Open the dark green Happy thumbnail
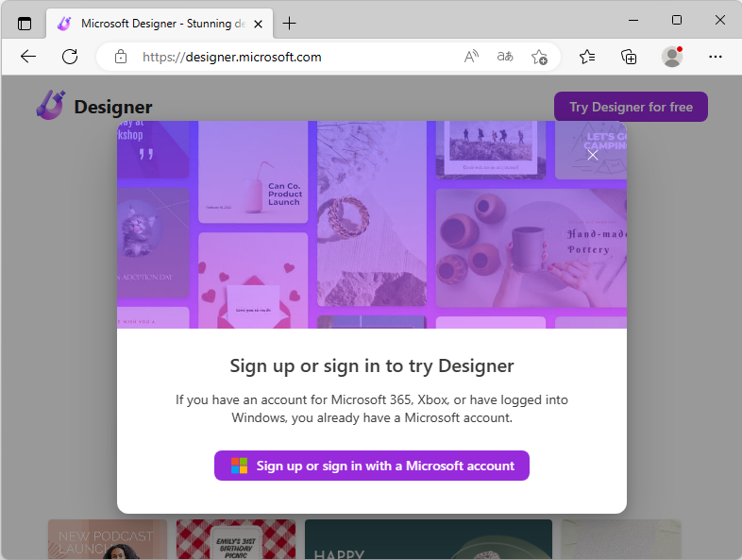The height and width of the screenshot is (560, 742). click(x=429, y=539)
